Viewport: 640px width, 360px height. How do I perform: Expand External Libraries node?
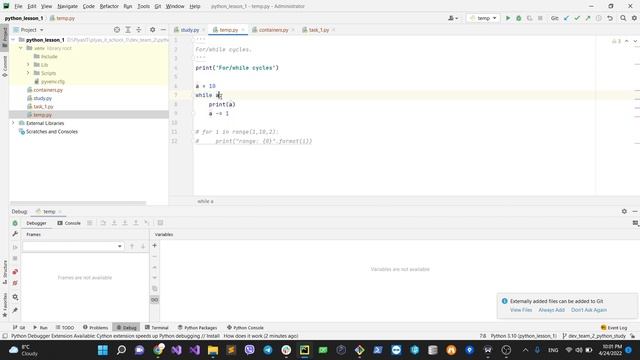(13, 123)
